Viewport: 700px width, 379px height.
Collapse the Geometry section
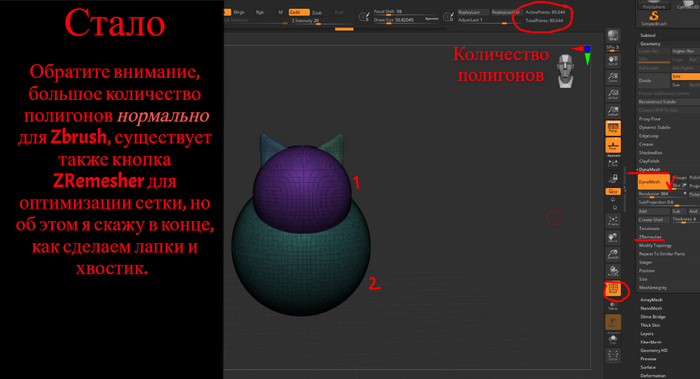(650, 44)
